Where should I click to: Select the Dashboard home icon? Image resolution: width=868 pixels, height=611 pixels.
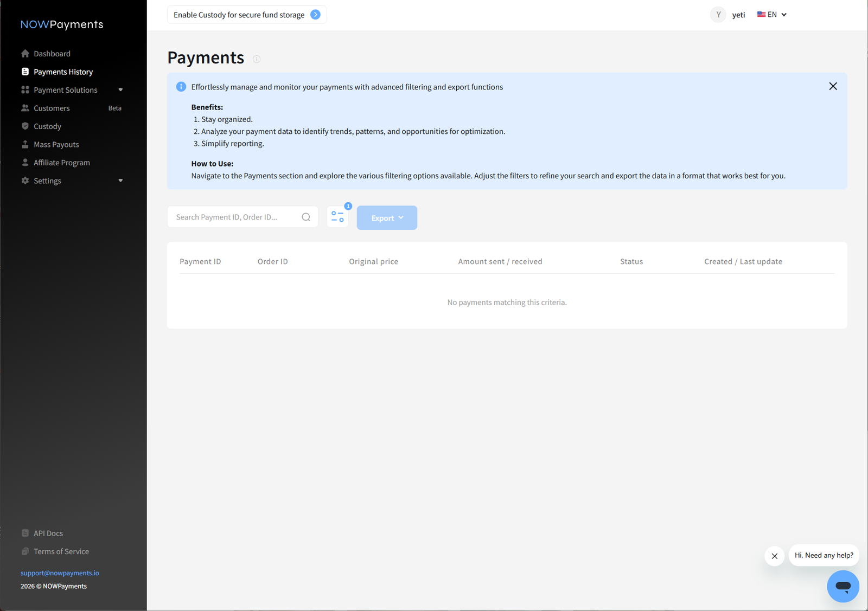pyautogui.click(x=25, y=53)
